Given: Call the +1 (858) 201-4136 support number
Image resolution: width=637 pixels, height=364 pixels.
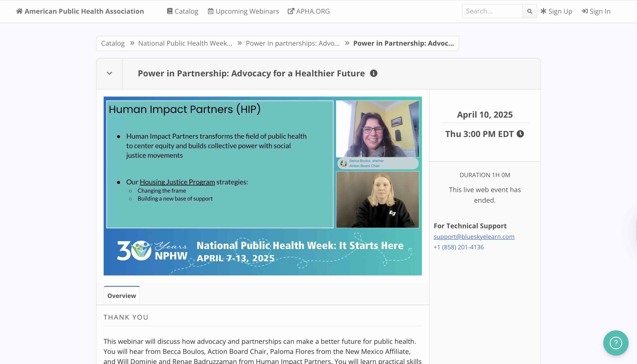Looking at the screenshot, I should click(x=459, y=247).
